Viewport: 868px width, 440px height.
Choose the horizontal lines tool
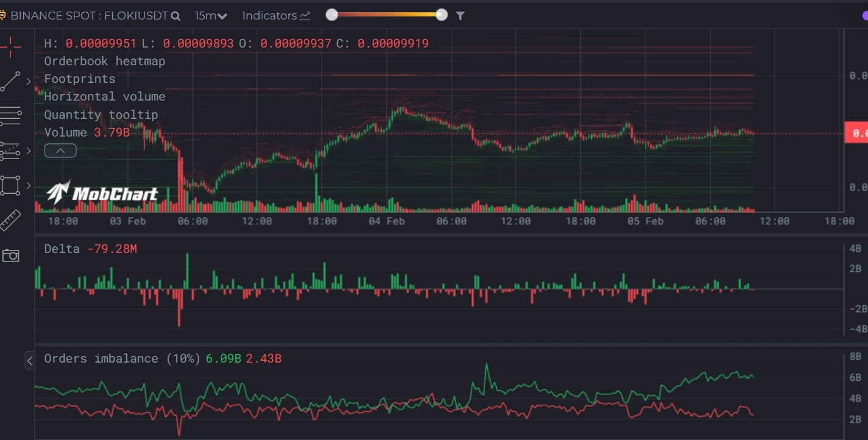point(10,115)
